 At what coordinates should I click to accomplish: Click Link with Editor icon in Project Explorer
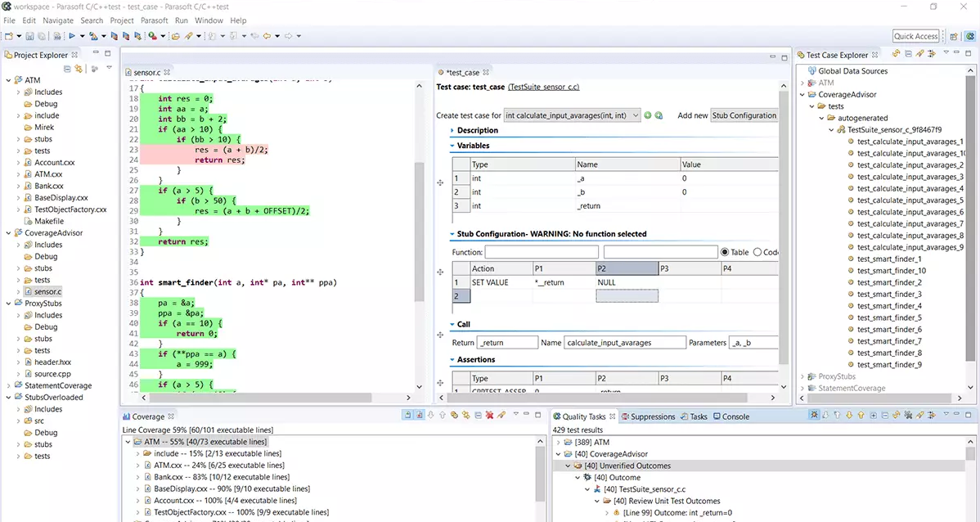coord(79,69)
